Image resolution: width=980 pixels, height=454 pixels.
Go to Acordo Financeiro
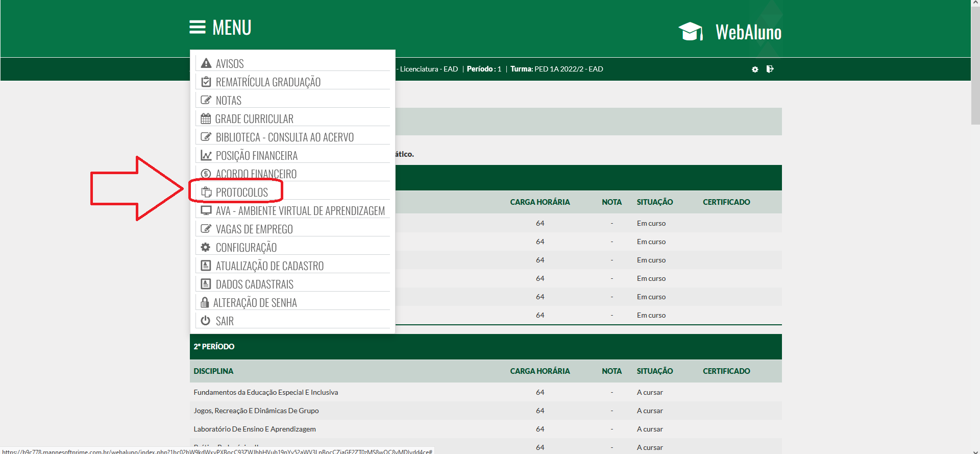pos(256,174)
